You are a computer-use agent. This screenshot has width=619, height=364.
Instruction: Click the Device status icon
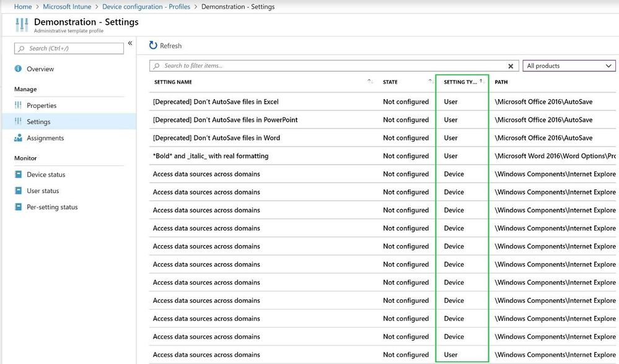[x=18, y=175]
